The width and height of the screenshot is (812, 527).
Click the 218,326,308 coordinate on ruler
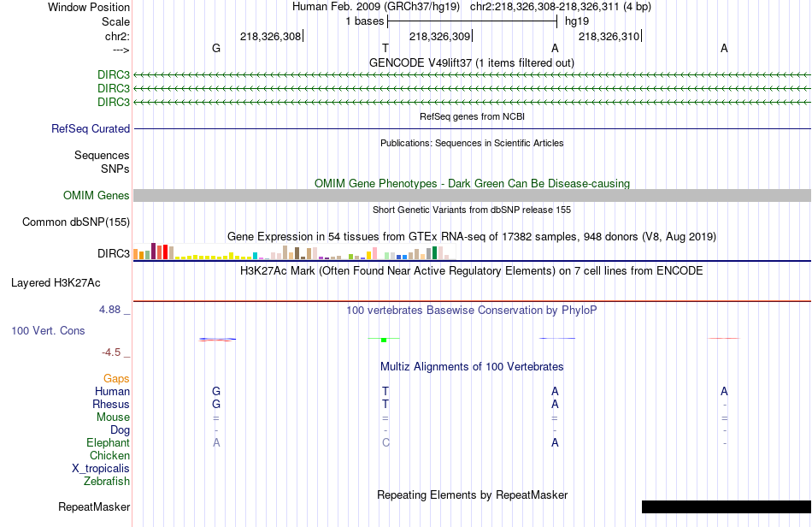coord(270,36)
